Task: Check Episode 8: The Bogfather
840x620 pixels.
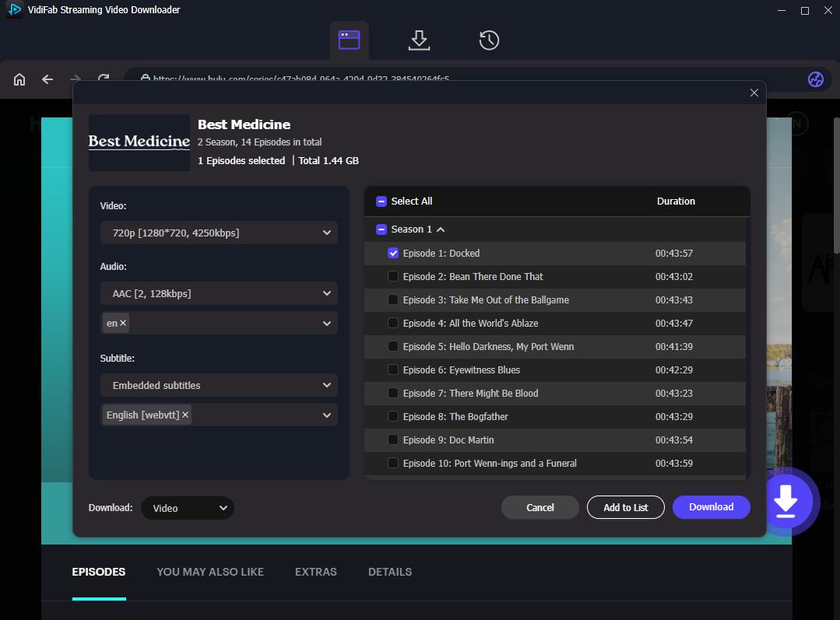Action: coord(392,416)
